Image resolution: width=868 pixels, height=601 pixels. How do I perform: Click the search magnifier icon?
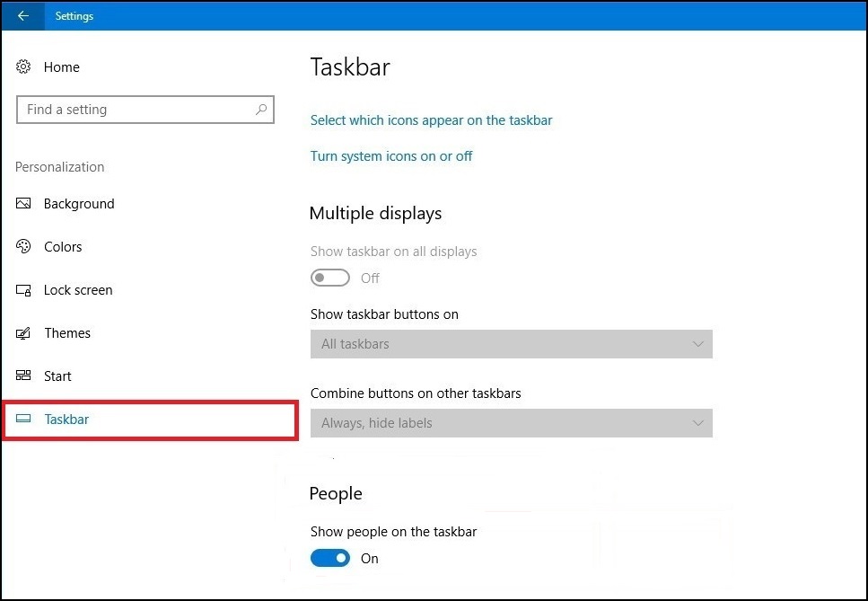[260, 109]
